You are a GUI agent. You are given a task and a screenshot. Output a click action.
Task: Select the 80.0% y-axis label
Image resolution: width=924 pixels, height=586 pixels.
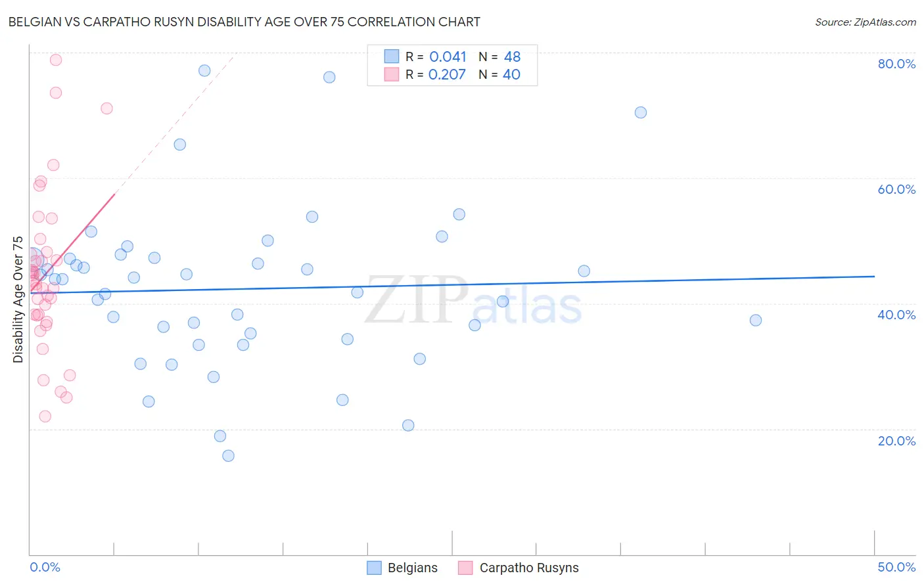click(x=896, y=64)
